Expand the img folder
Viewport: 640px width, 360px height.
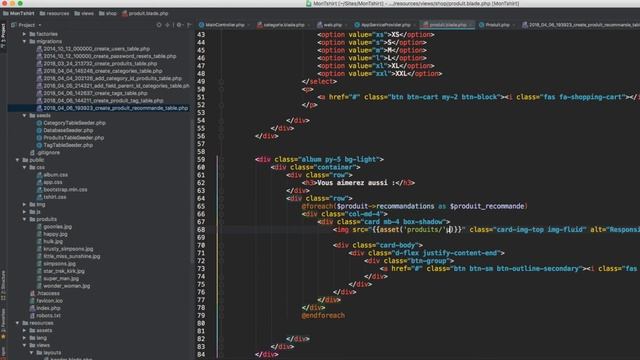click(x=24, y=204)
